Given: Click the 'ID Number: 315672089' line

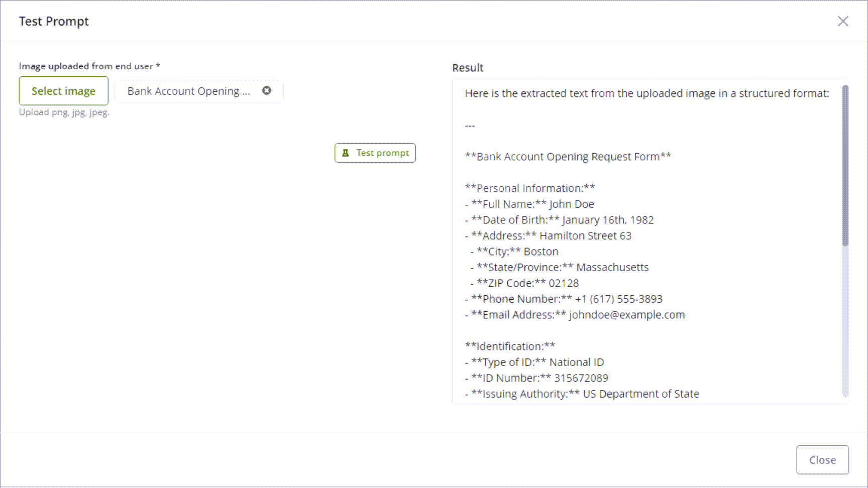Looking at the screenshot, I should [536, 378].
